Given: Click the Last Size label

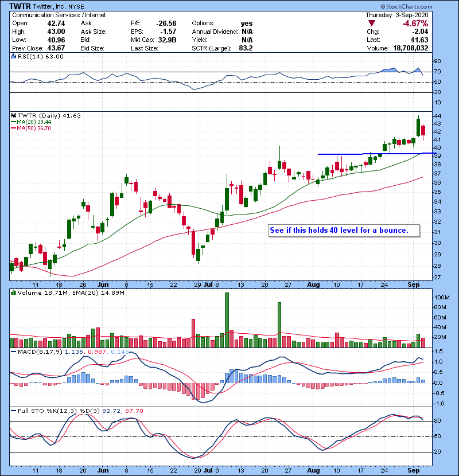Looking at the screenshot, I should pos(144,48).
